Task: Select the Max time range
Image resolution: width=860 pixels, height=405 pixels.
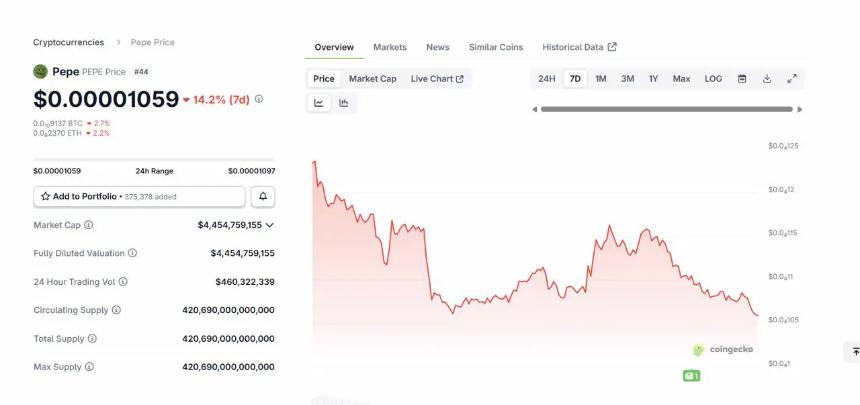Action: click(681, 79)
